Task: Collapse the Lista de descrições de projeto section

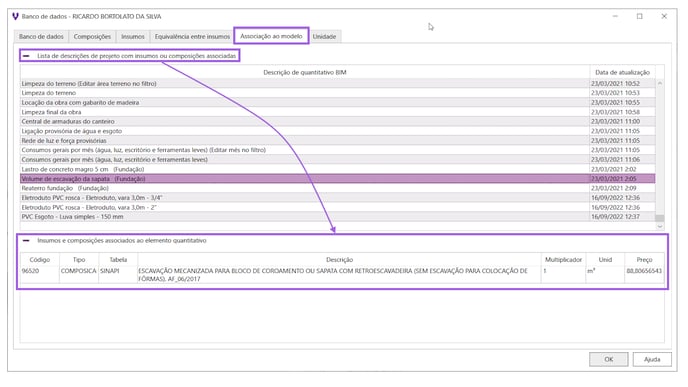Action: pos(26,56)
